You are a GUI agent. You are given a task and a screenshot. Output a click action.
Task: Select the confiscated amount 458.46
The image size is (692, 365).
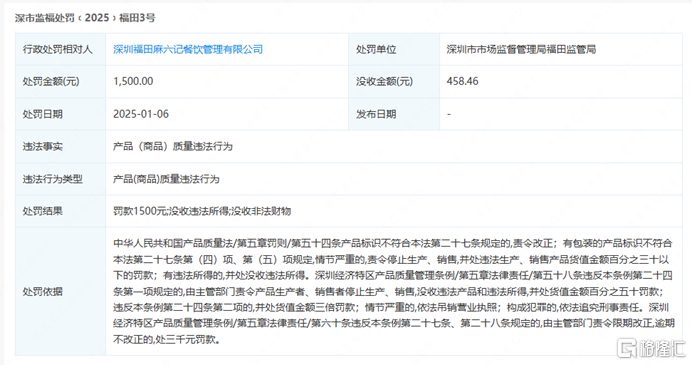point(463,82)
